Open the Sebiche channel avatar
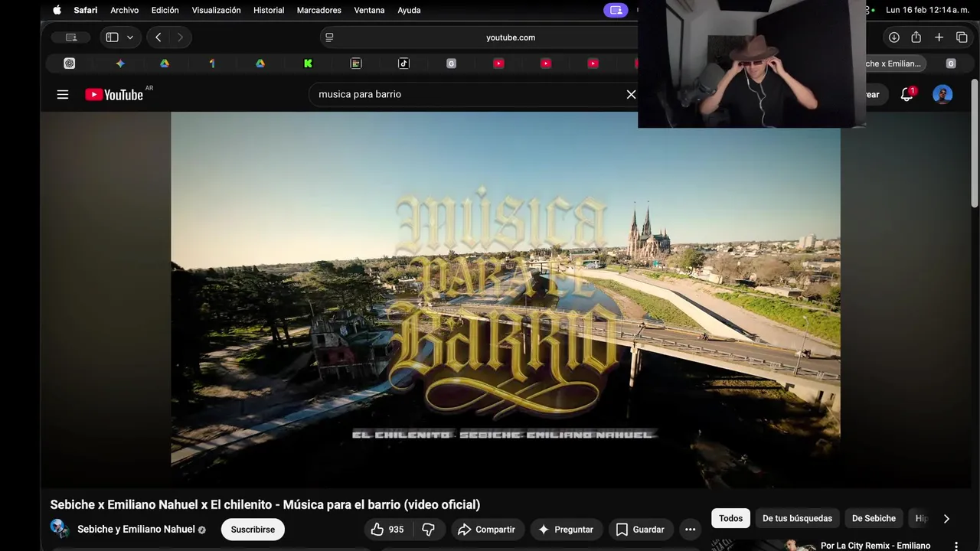 pyautogui.click(x=60, y=529)
